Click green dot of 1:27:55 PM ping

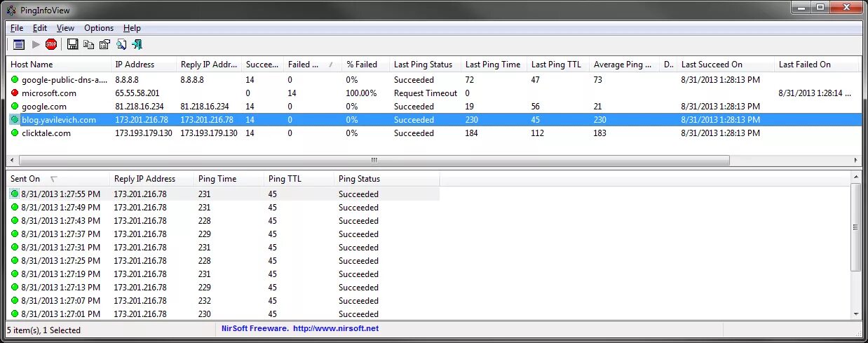15,194
